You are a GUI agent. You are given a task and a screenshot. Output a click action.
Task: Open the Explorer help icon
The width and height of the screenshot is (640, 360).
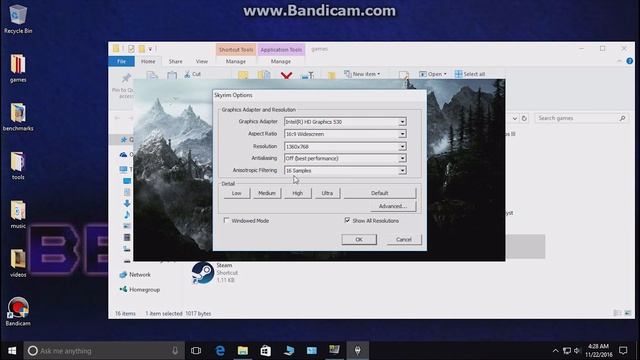[629, 61]
